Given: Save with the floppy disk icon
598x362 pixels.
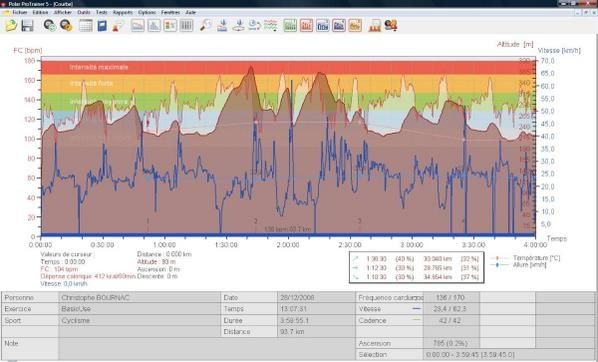Looking at the screenshot, I should click(x=27, y=26).
